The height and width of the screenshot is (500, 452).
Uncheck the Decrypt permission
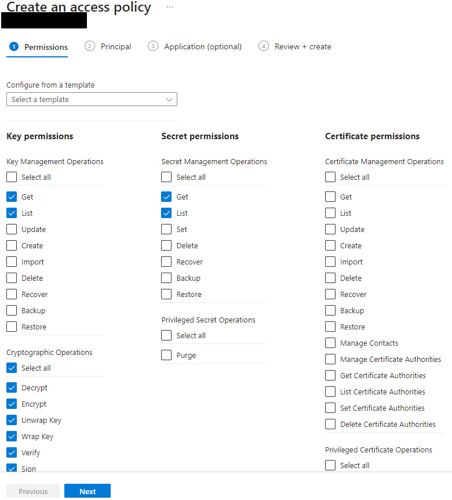(x=12, y=387)
